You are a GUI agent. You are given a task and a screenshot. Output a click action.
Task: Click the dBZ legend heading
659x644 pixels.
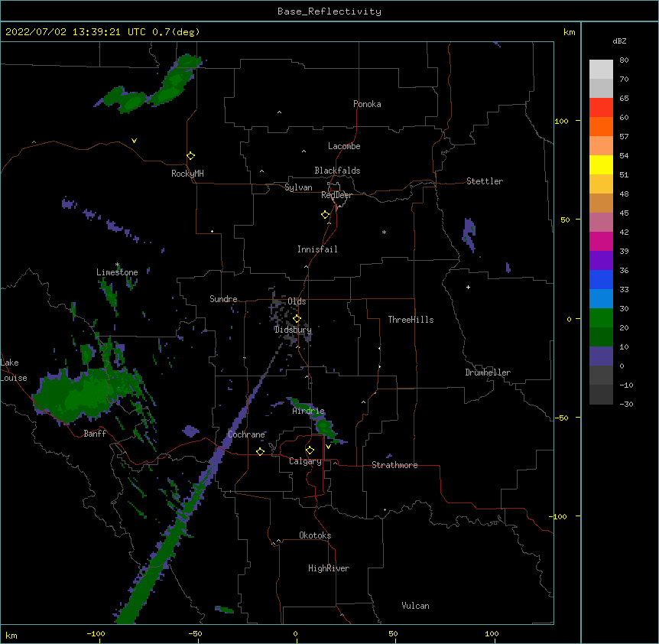coord(619,41)
